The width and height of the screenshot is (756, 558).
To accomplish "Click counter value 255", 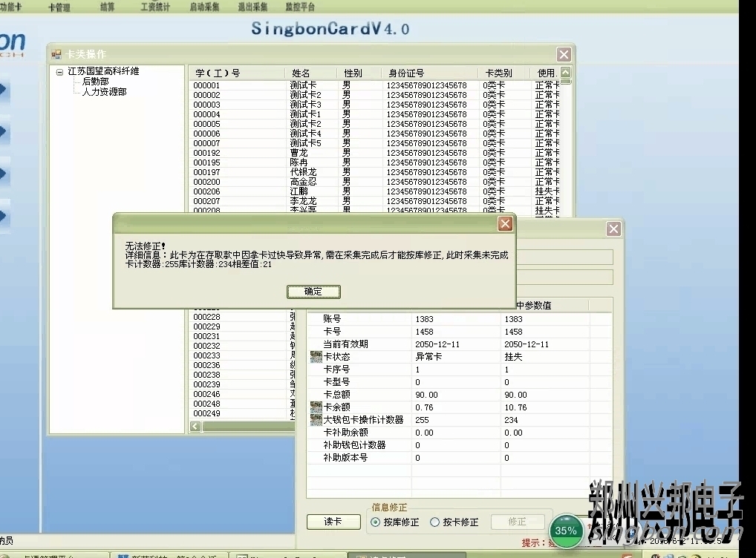I will click(x=422, y=420).
